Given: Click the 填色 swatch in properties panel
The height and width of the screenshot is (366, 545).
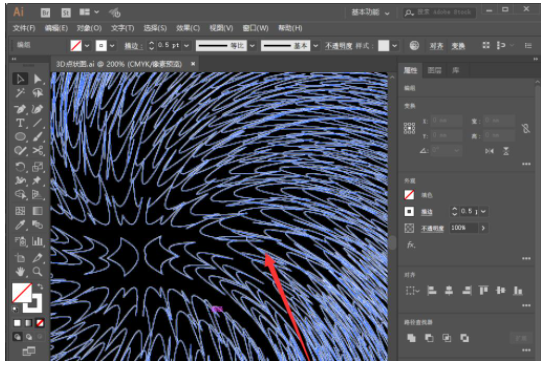Looking at the screenshot, I should pos(409,195).
